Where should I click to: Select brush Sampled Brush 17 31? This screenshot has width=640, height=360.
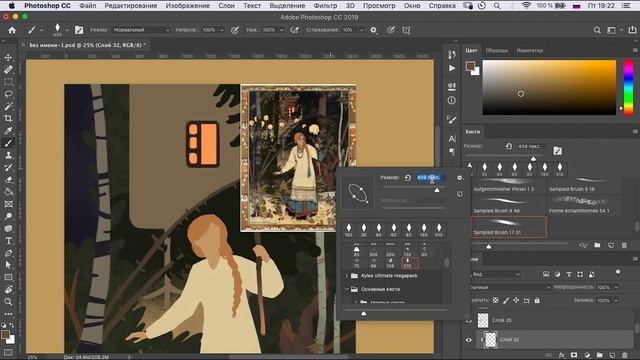[x=509, y=227]
